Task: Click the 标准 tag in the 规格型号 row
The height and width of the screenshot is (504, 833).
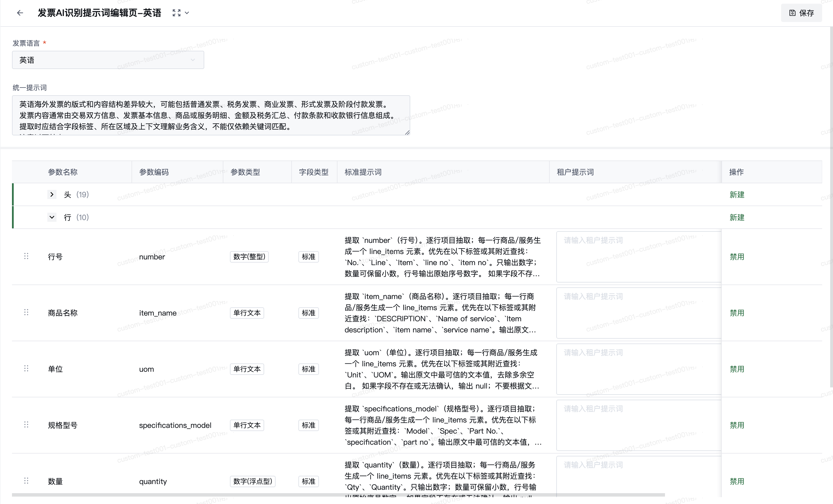Action: click(x=308, y=425)
